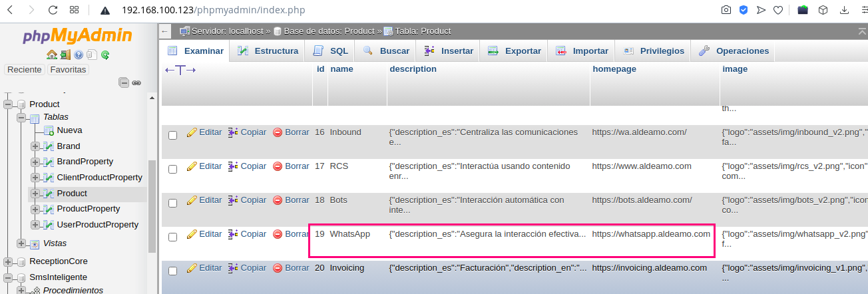Viewport: 868px width, 294px height.
Task: Open the Operaciones tab
Action: click(734, 51)
